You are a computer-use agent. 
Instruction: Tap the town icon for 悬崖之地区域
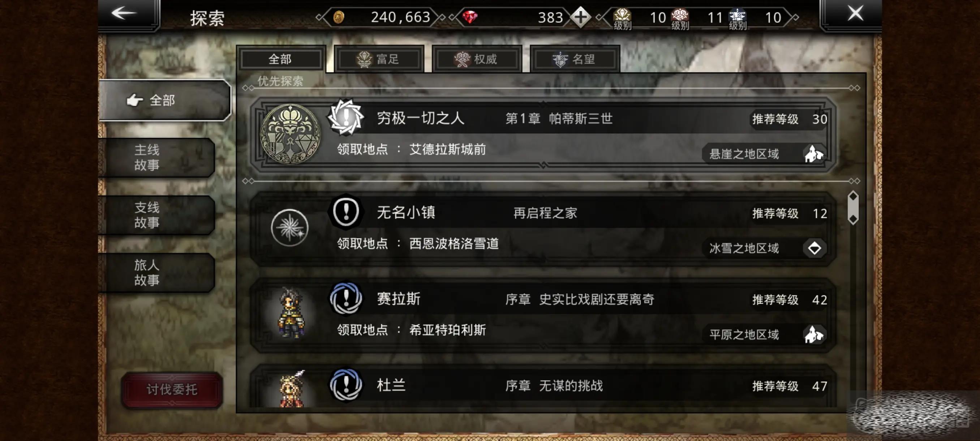coord(814,154)
